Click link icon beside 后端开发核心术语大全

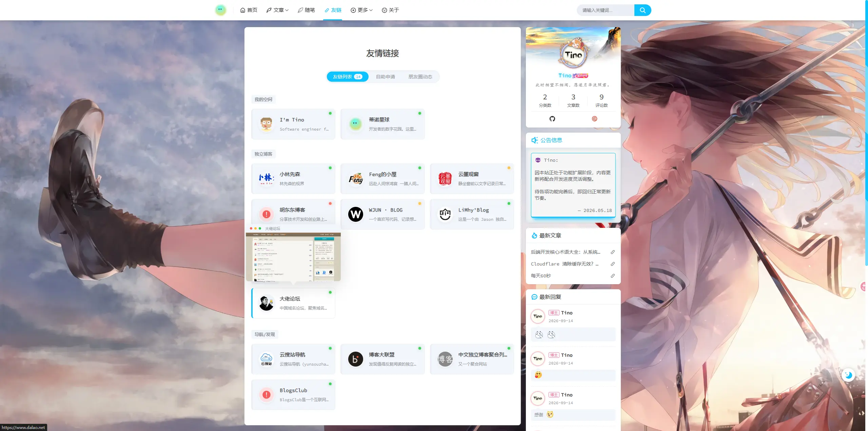[x=613, y=252]
